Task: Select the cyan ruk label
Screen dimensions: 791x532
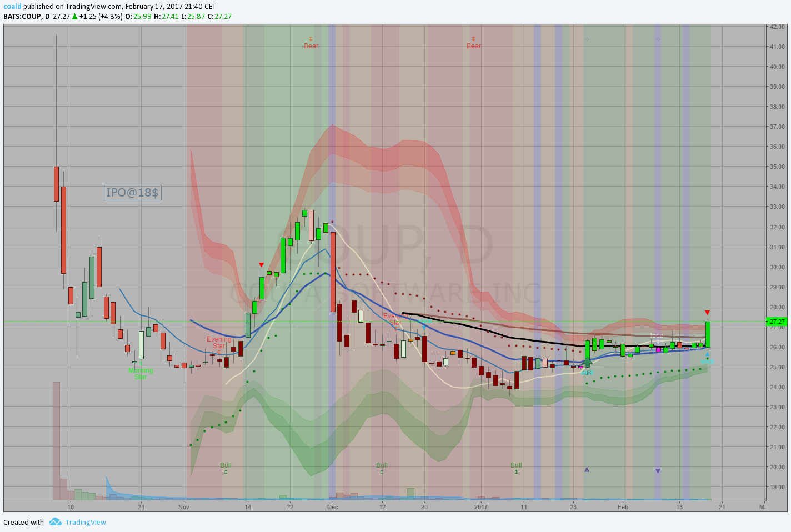Action: 587,373
